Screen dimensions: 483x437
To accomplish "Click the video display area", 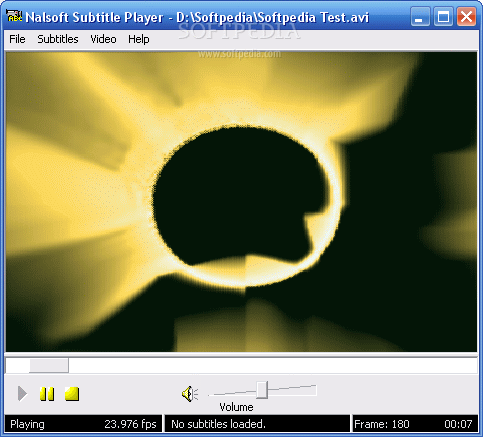I will [241, 202].
